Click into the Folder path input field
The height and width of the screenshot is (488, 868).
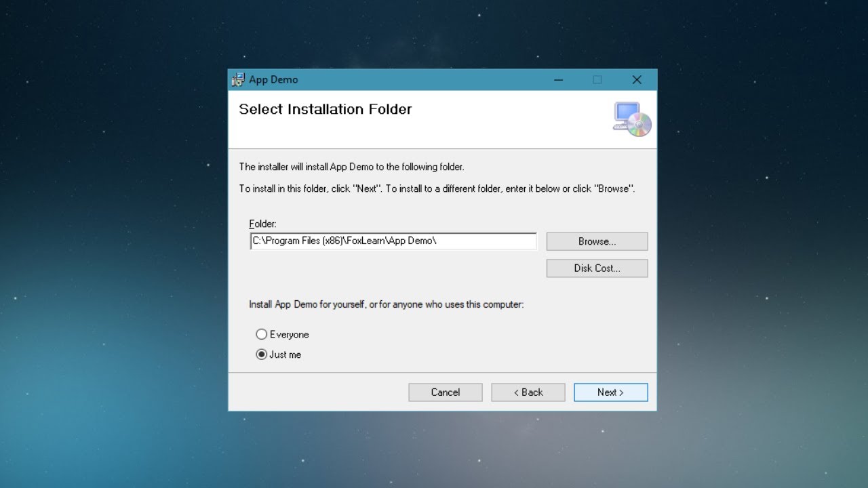click(x=393, y=241)
